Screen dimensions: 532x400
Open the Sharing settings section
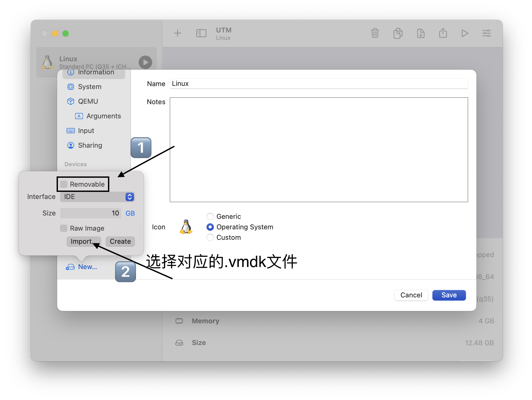pos(94,145)
